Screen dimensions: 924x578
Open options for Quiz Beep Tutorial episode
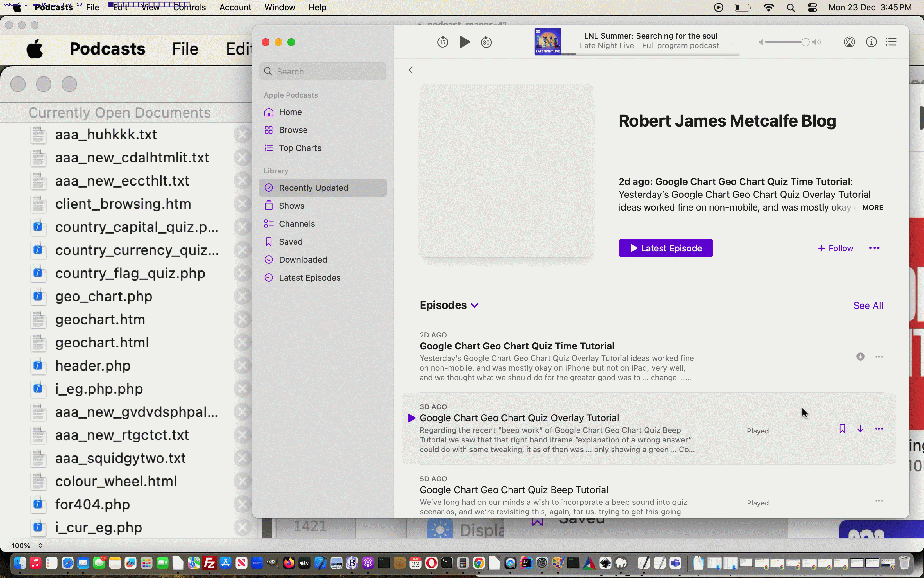[x=879, y=501]
